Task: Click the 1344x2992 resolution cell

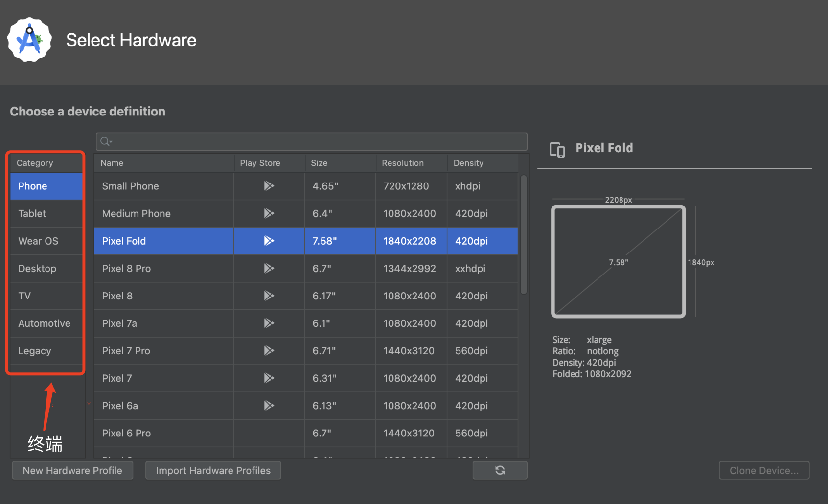Action: 411,268
